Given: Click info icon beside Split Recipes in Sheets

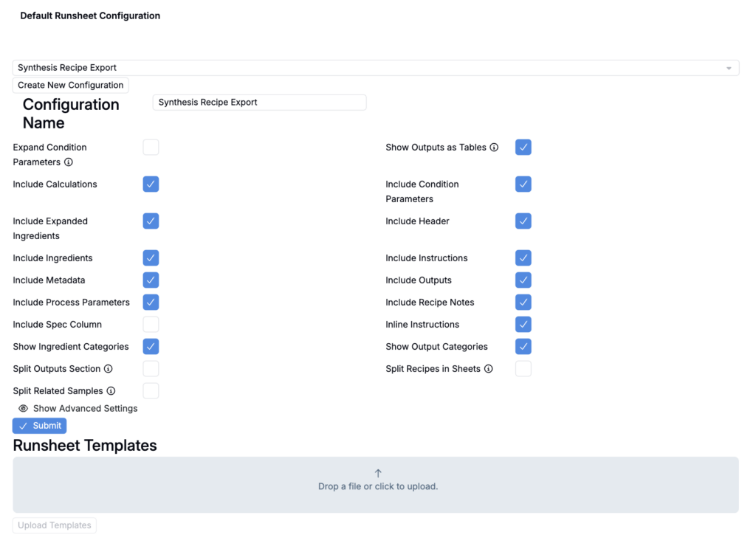Looking at the screenshot, I should click(488, 369).
